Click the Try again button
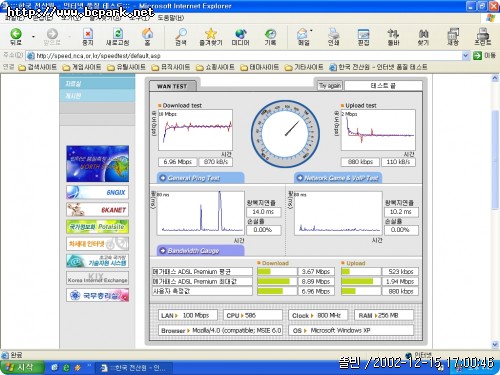The height and width of the screenshot is (375, 500). tap(330, 86)
